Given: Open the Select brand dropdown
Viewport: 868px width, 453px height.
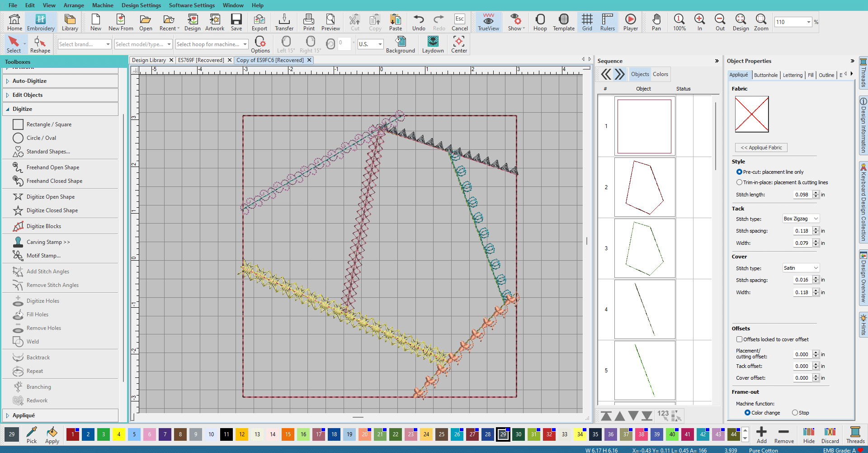Looking at the screenshot, I should [85, 44].
